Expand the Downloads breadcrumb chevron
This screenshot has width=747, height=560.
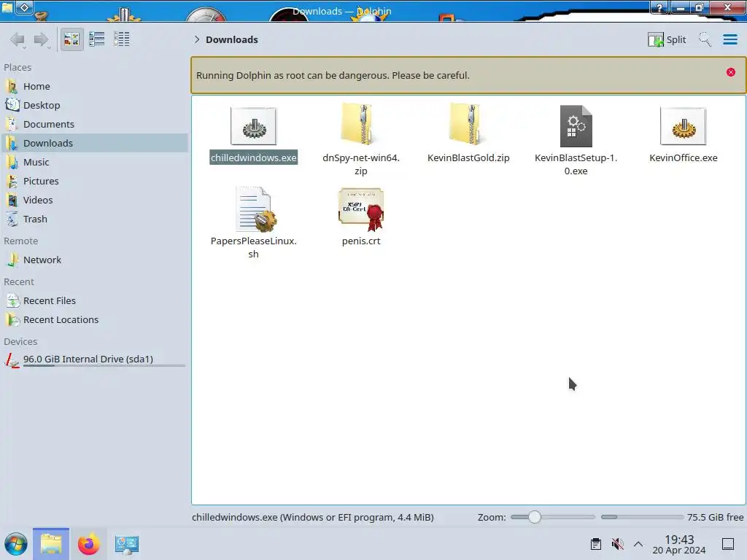pyautogui.click(x=197, y=39)
